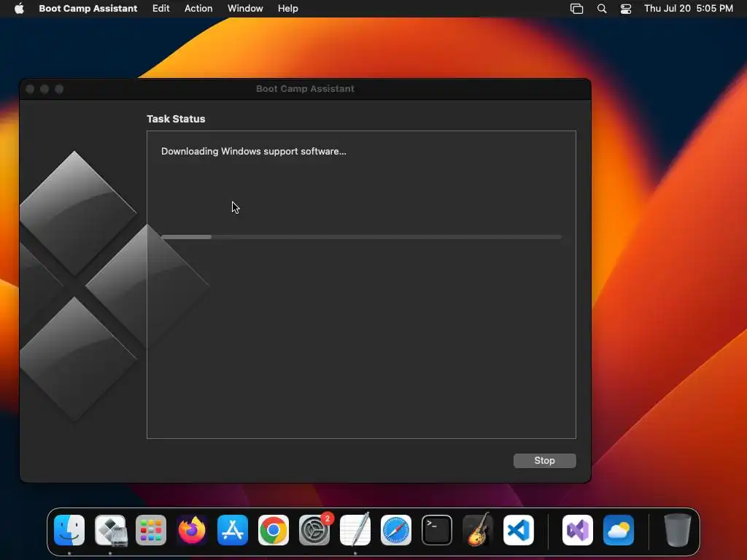Show date and time notifications

(x=689, y=8)
